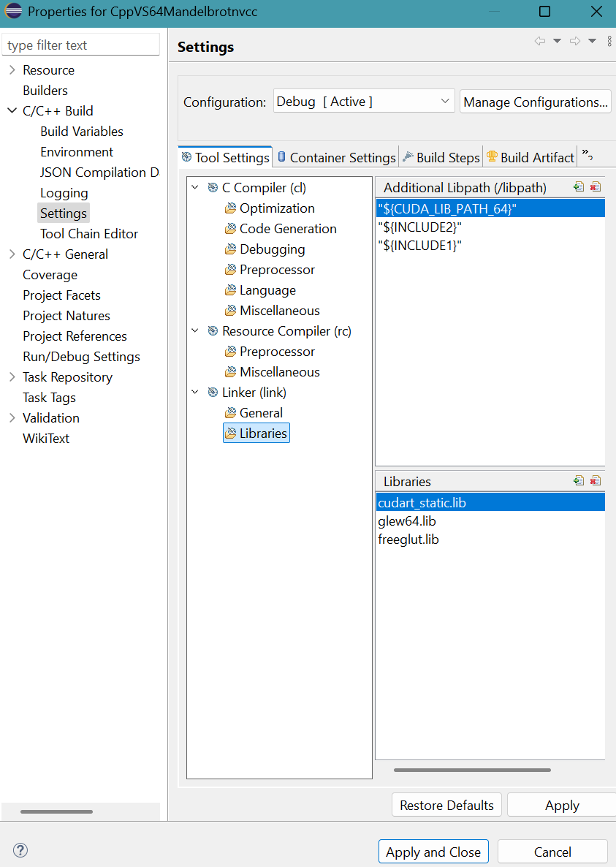Click the horizontal scrollbar under the Libraries panel
The width and height of the screenshot is (616, 867).
point(472,770)
